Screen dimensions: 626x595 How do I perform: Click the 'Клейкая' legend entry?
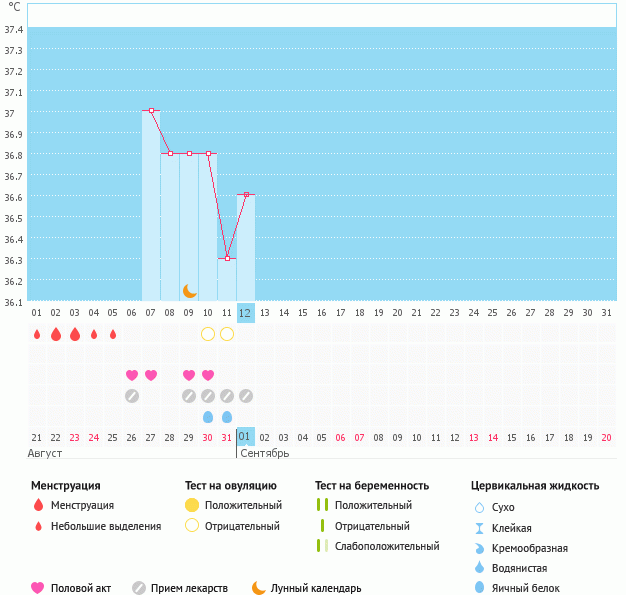pos(511,528)
